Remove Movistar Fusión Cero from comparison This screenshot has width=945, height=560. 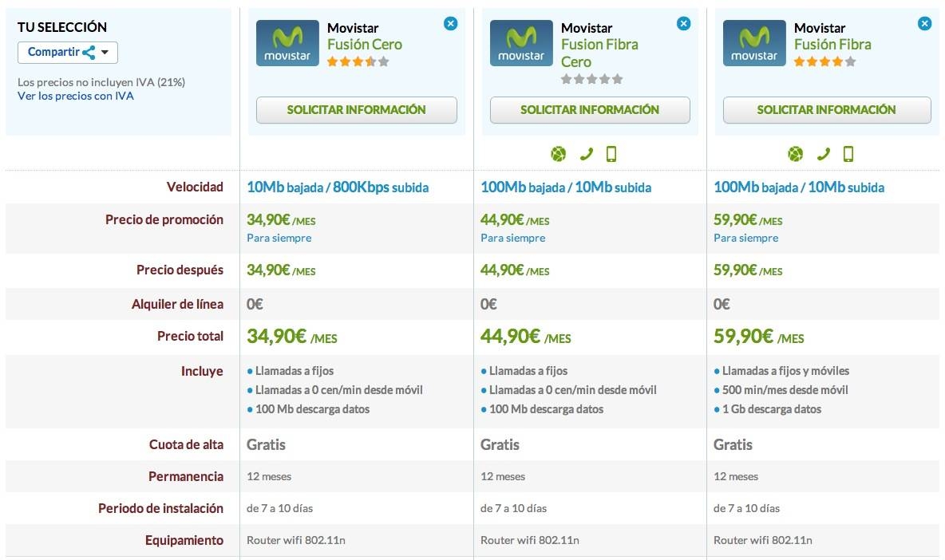click(x=450, y=23)
